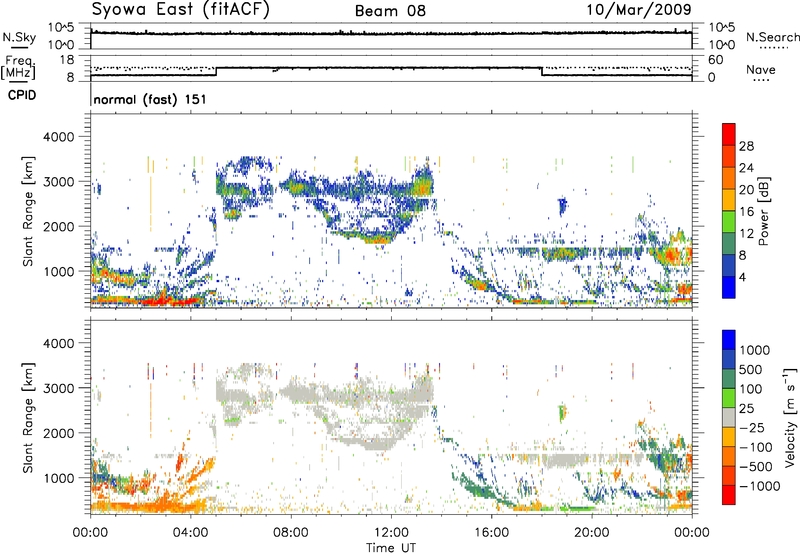Click the 'Freq. [MHz]' label
The image size is (800, 554).
click(18, 68)
